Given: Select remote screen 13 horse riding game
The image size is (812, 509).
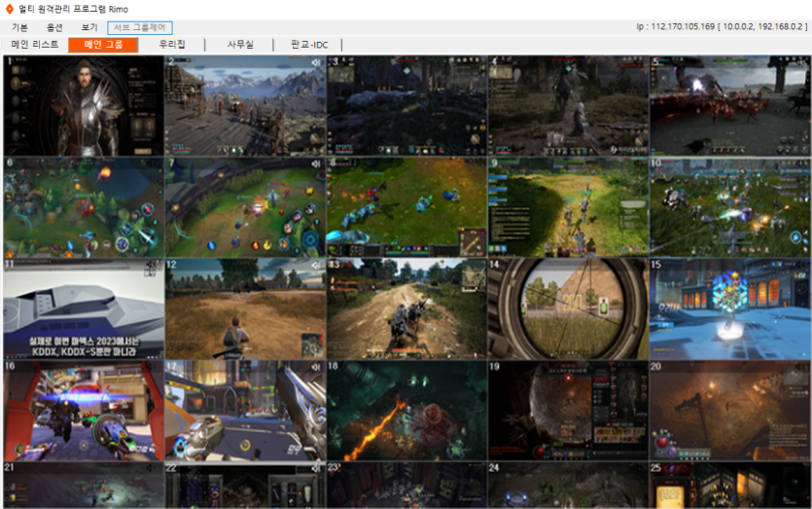Looking at the screenshot, I should (407, 309).
